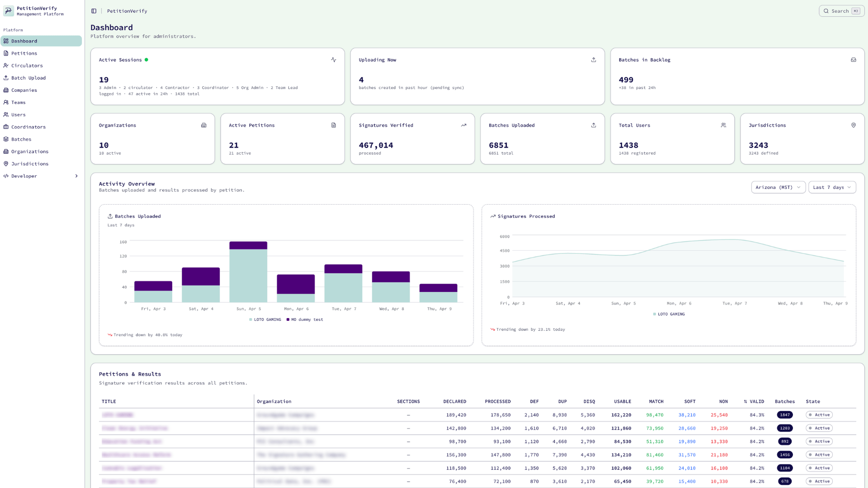The width and height of the screenshot is (868, 488).
Task: Click the Signatures Verified trend arrow icon
Action: tap(463, 125)
